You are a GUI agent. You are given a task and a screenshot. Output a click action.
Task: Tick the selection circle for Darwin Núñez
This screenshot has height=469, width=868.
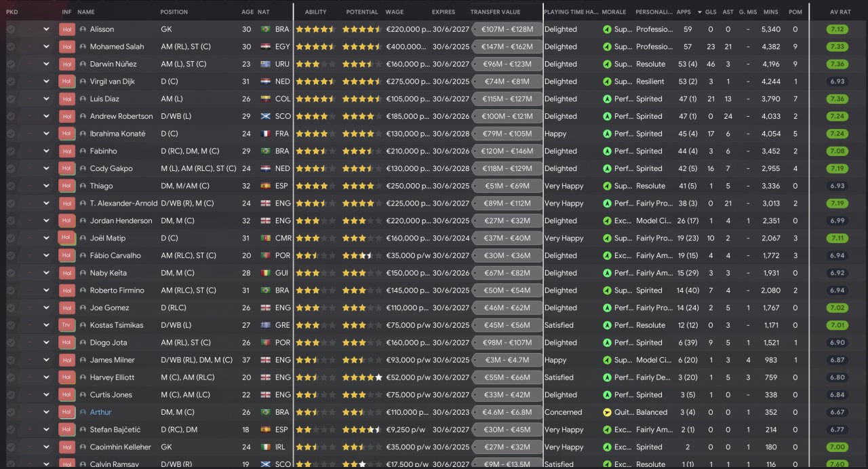[11, 64]
